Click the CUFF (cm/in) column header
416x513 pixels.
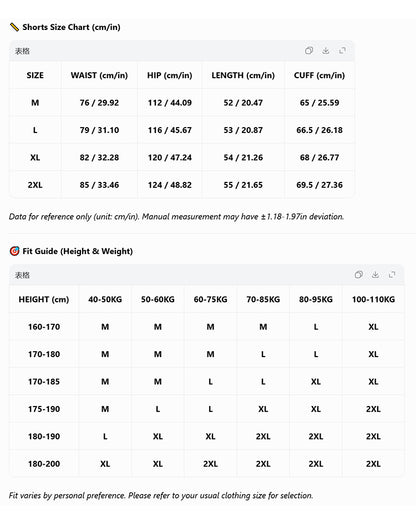(x=319, y=75)
